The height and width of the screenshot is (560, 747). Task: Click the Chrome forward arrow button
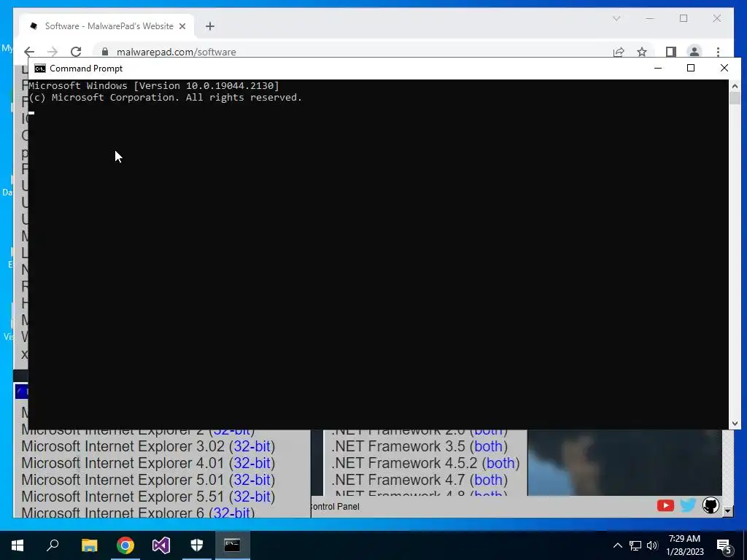53,52
